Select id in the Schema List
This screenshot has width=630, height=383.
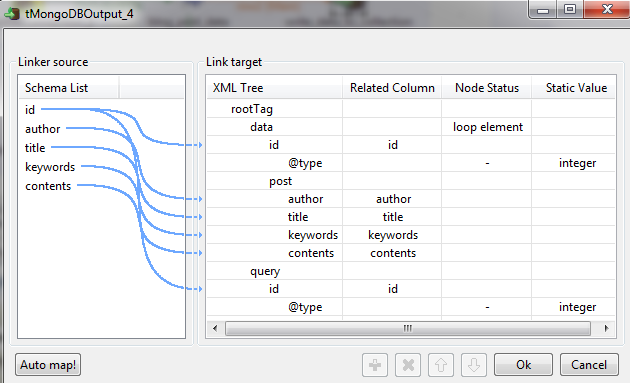click(30, 110)
